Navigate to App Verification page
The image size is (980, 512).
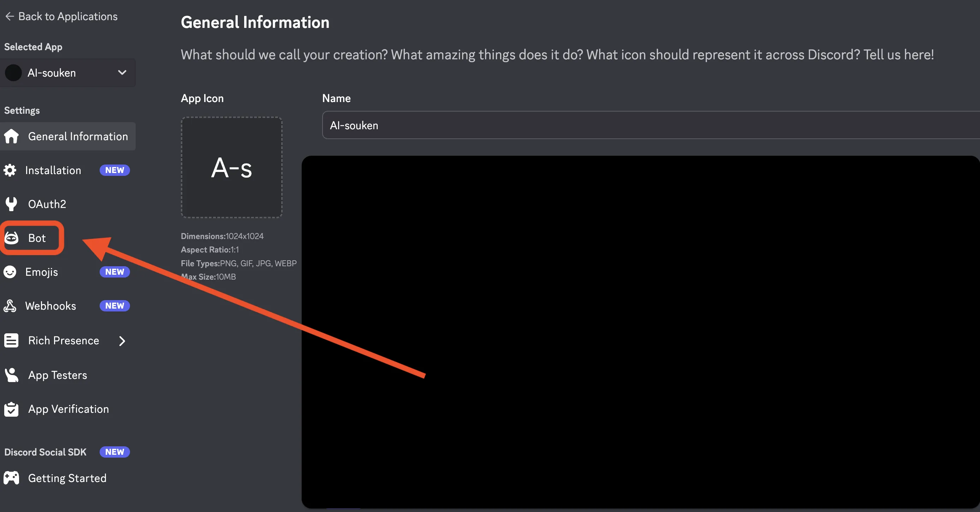coord(69,409)
